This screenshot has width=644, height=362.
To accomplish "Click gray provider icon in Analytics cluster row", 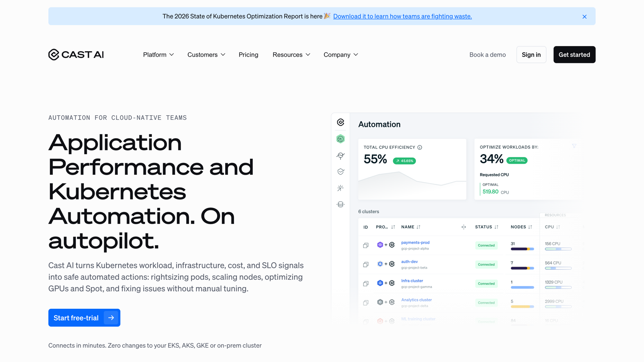I will [x=380, y=302].
